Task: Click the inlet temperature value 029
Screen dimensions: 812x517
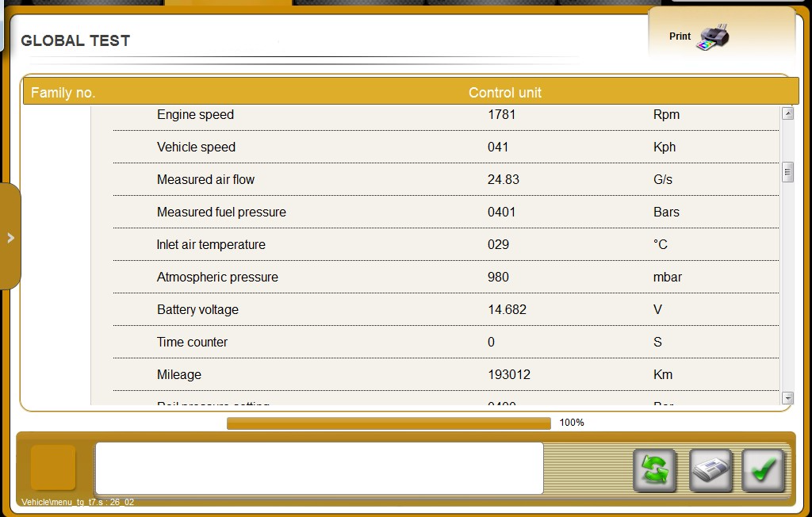Action: point(498,244)
